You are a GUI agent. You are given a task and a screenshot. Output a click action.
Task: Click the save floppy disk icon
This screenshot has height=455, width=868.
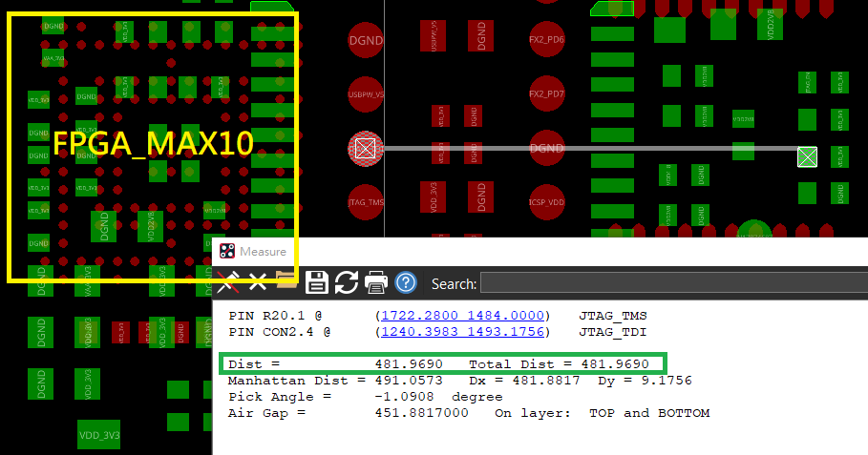pyautogui.click(x=317, y=282)
